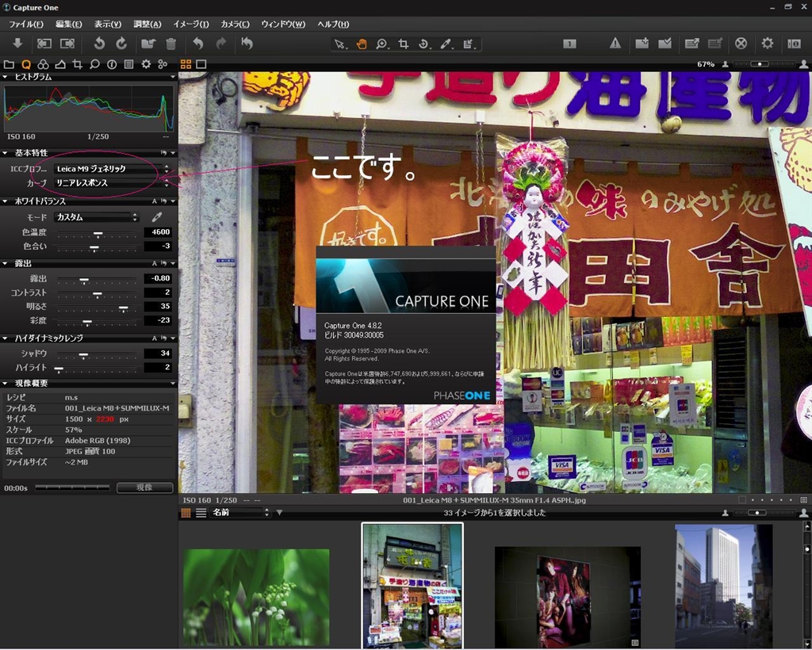Open the カメラ(C) menu
The image size is (812, 650).
point(235,24)
